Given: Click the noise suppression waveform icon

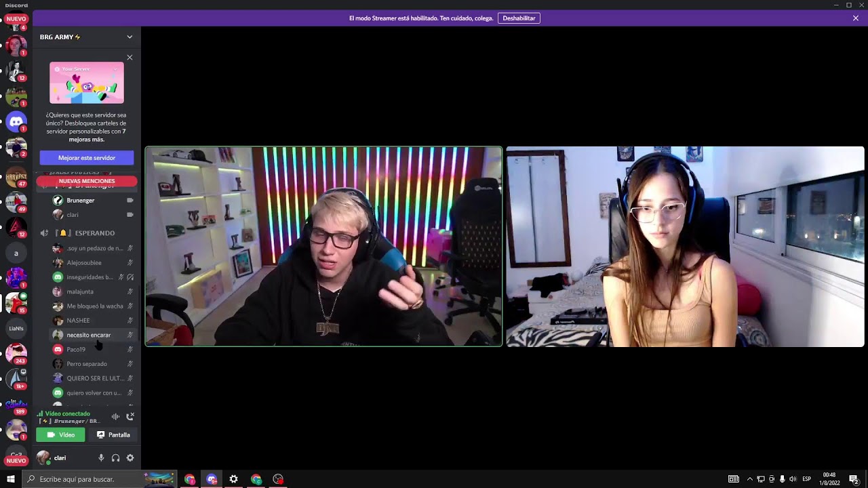Looking at the screenshot, I should tap(115, 416).
